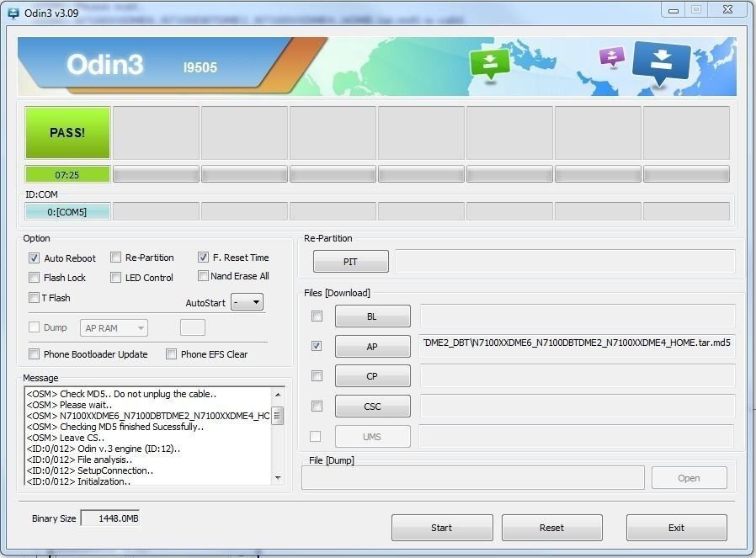Screen dimensions: 756x558
Task: Click the CSC file button
Action: (373, 407)
